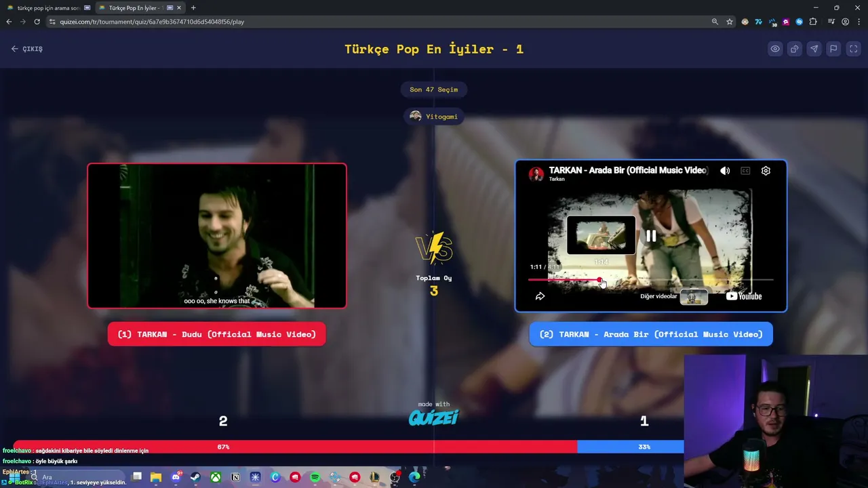Viewport: 868px width, 488px height.
Task: Open Xbox app from taskbar
Action: point(215,477)
